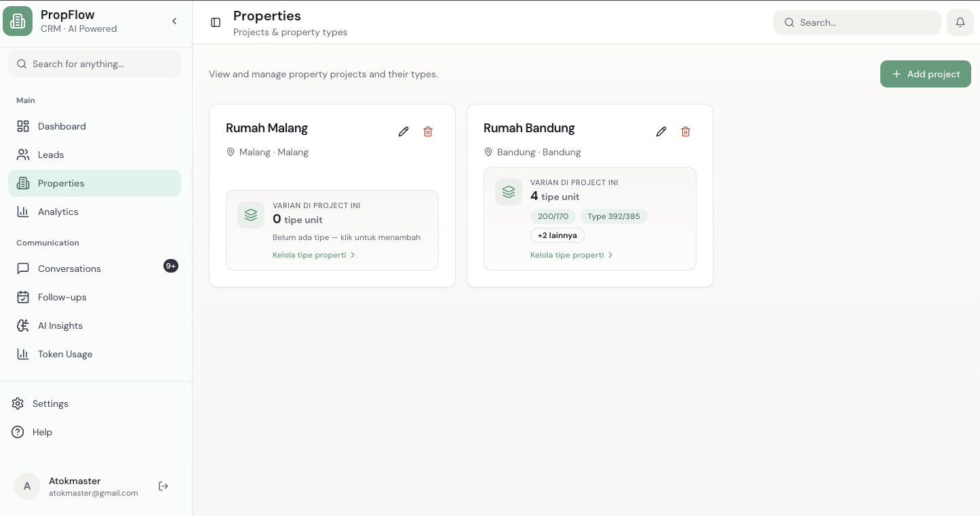Click the 200/170 type tag
Viewport: 980px width, 516px height.
coord(553,216)
